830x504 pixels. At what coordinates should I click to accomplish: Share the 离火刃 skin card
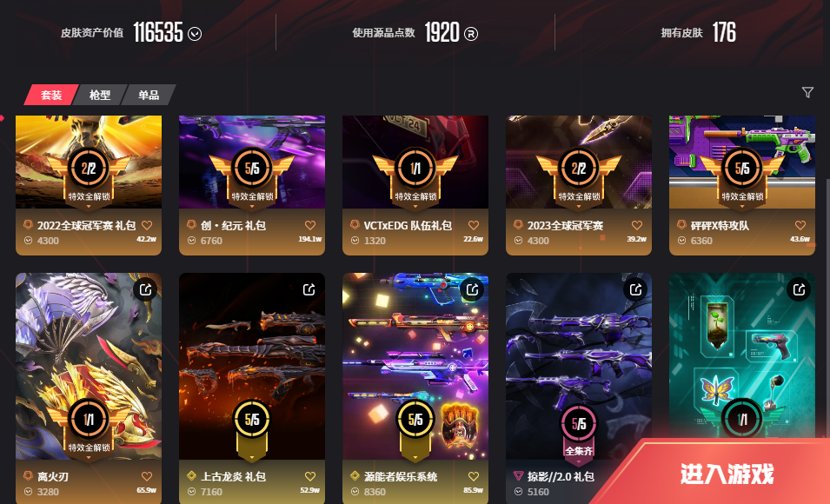click(145, 289)
